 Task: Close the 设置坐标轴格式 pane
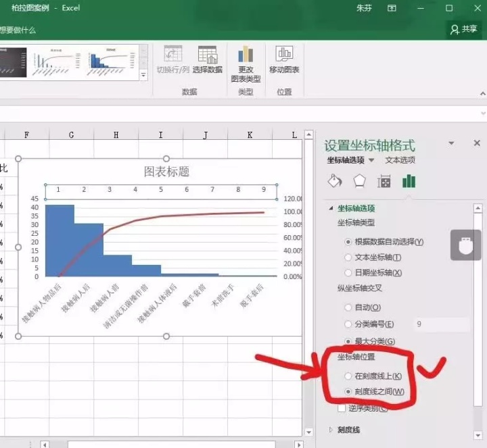(477, 143)
